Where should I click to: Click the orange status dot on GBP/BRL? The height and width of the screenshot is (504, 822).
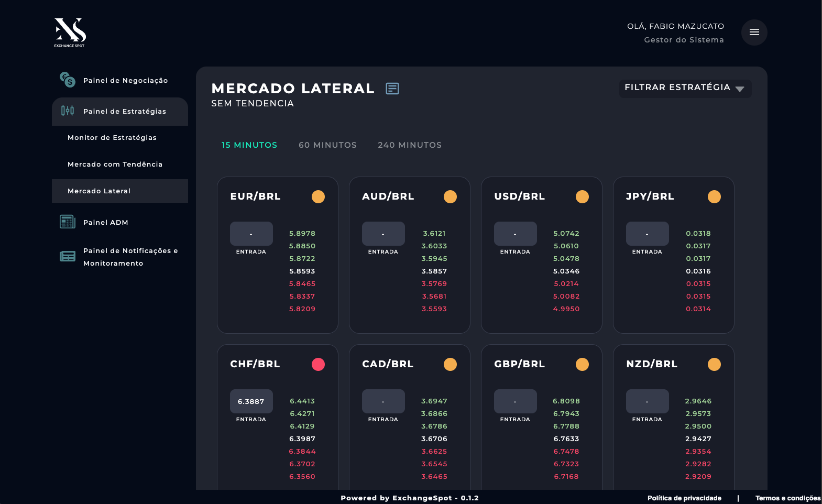582,364
